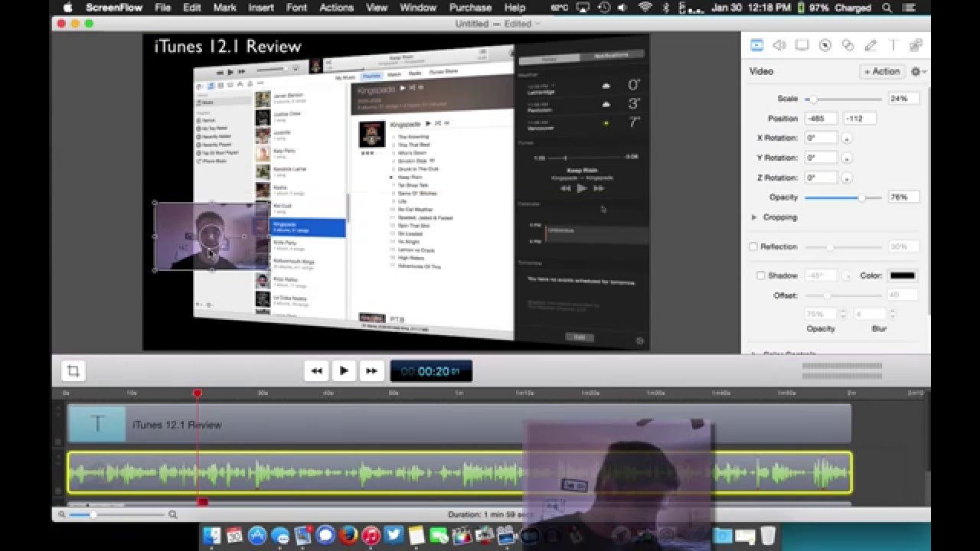The width and height of the screenshot is (980, 551).
Task: Open the Touch Callout properties icon
Action: (x=848, y=45)
